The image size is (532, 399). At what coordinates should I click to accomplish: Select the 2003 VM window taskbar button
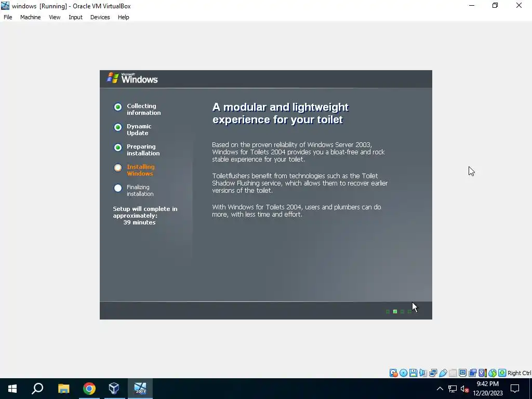point(140,389)
